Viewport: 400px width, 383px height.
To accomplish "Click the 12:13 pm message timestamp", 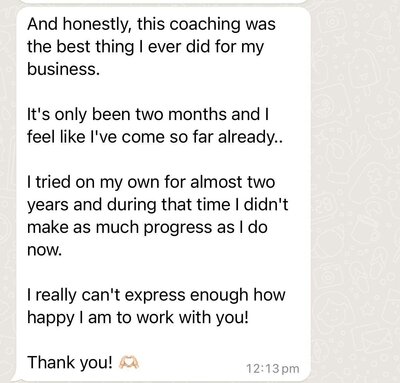I will point(273,369).
